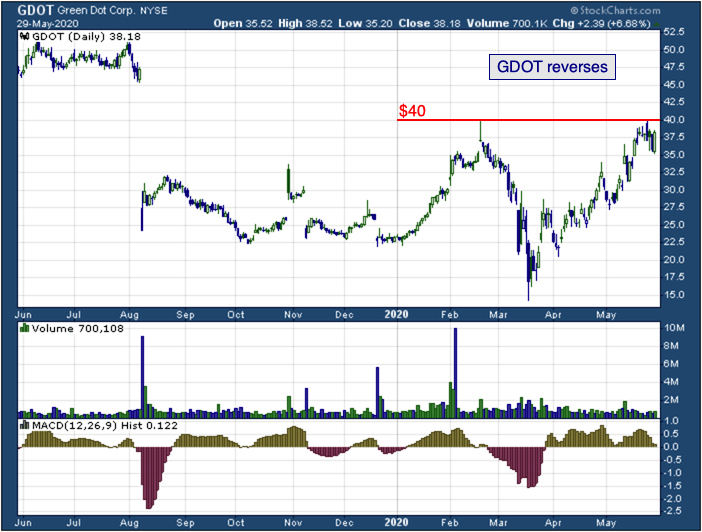Click the 6M volume axis label

click(x=671, y=364)
